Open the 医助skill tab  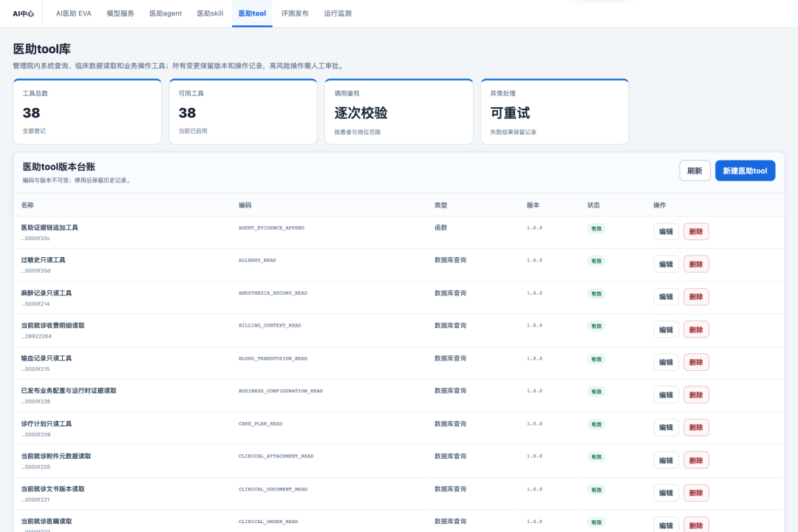210,13
